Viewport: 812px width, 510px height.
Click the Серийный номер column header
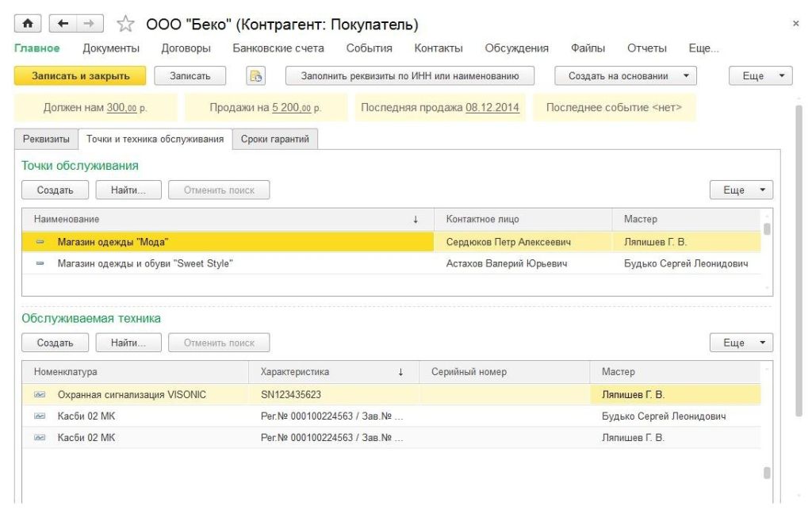tap(504, 372)
